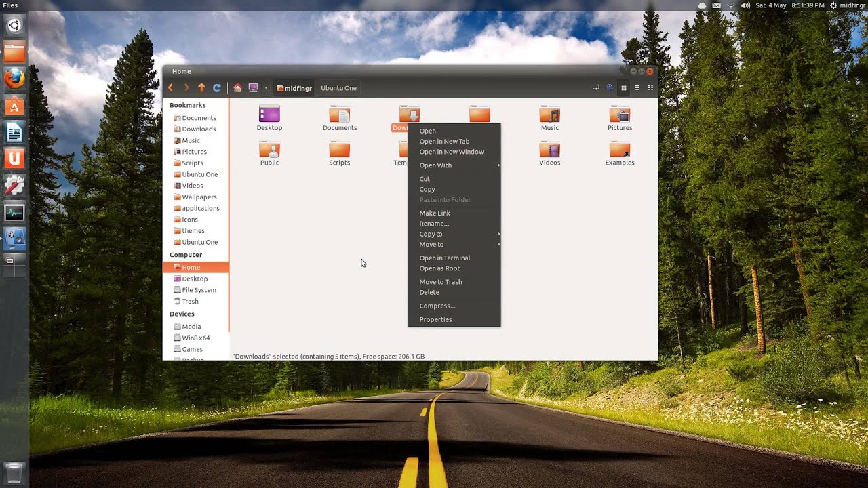This screenshot has height=488, width=868.
Task: Go up to the parent folder
Action: 201,88
